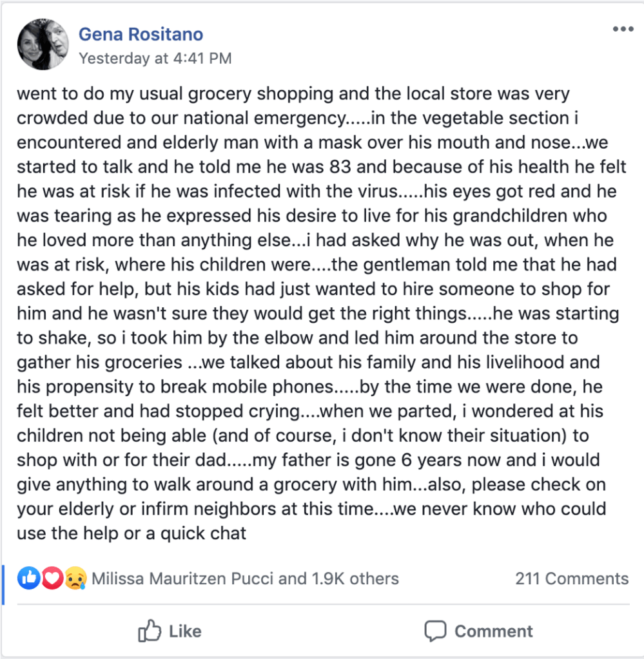View the "1.9K others" reactions list

coord(355,578)
